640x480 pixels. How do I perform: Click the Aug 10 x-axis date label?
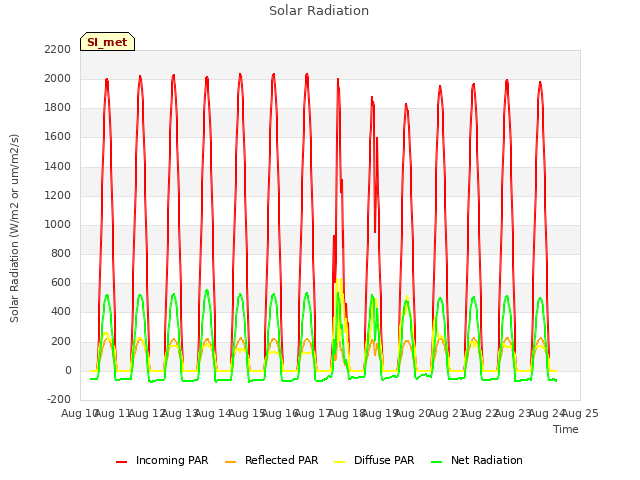(x=80, y=413)
